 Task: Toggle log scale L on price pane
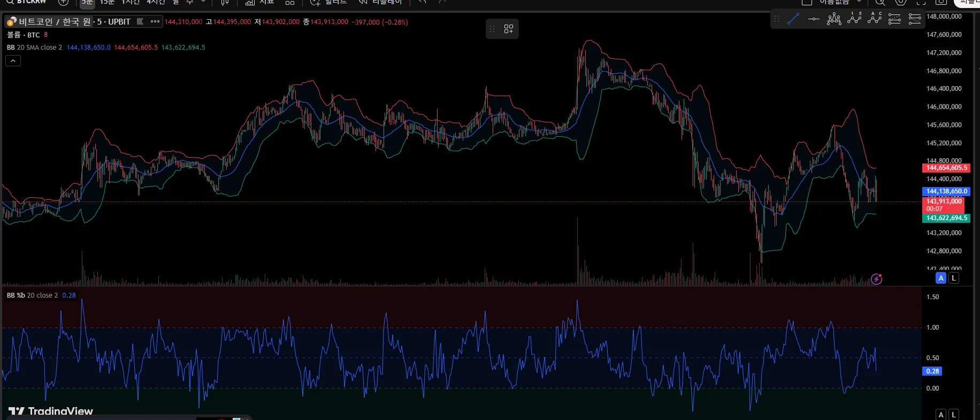point(953,278)
